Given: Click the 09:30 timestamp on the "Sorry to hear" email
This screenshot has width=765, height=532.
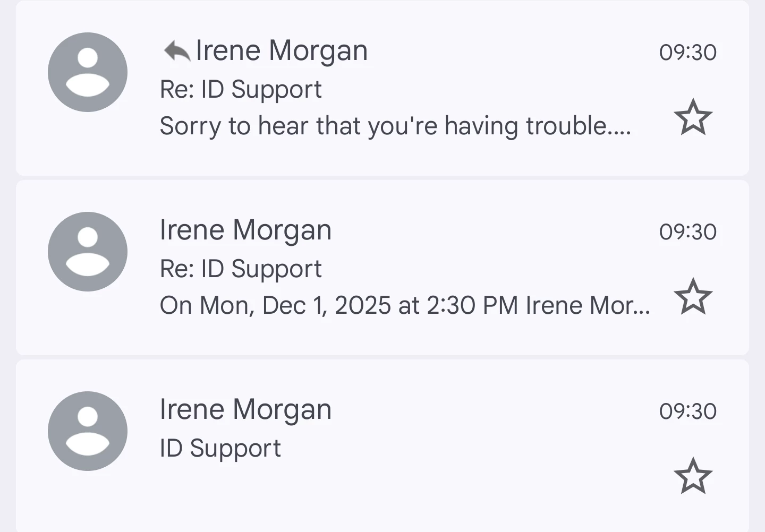Looking at the screenshot, I should (687, 53).
